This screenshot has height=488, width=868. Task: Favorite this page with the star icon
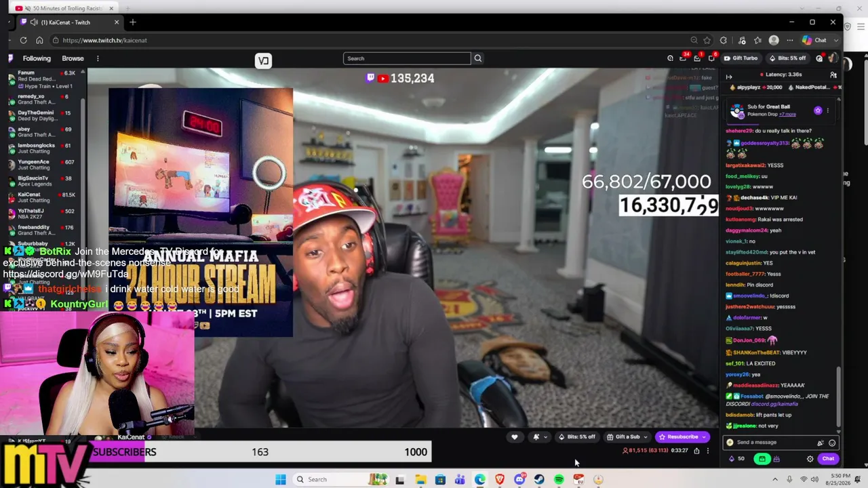tap(707, 40)
